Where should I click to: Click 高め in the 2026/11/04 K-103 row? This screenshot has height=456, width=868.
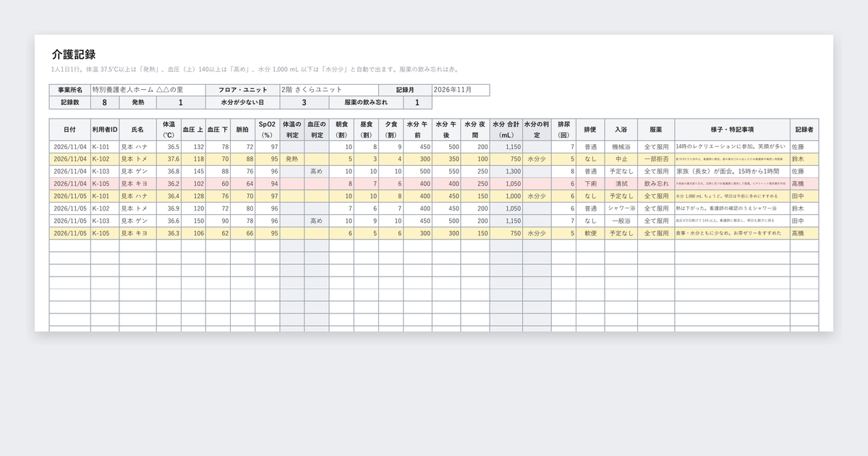tap(316, 172)
